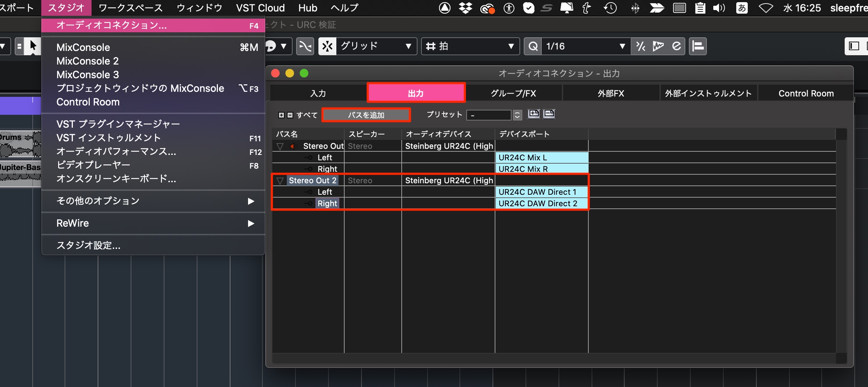868x387 pixels.
Task: Open the VST Cloud menu
Action: pyautogui.click(x=261, y=8)
